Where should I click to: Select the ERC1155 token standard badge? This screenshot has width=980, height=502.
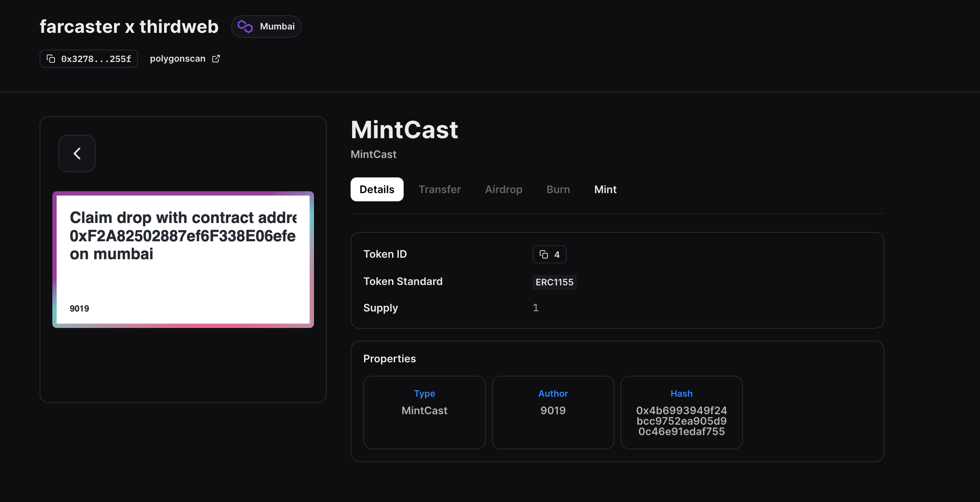(x=554, y=282)
